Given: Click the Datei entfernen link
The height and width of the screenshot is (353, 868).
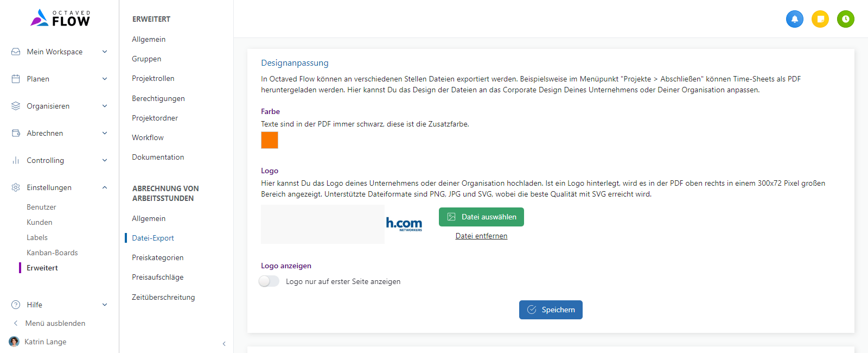Looking at the screenshot, I should point(481,236).
